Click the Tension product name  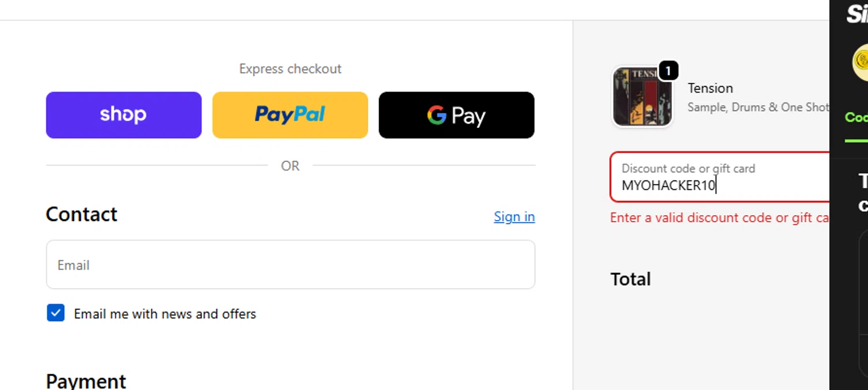[710, 88]
